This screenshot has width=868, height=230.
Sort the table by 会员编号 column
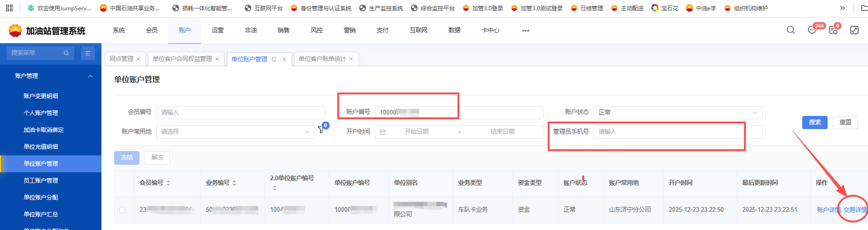coord(168,183)
